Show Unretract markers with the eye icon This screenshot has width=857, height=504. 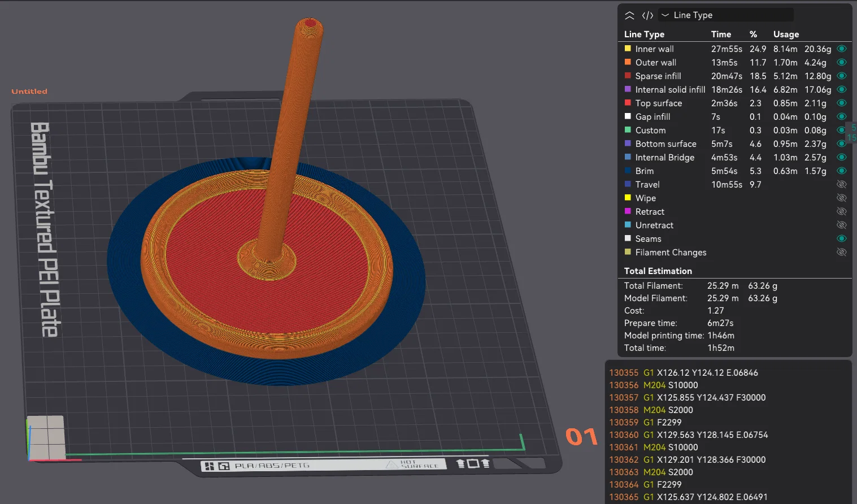click(841, 225)
